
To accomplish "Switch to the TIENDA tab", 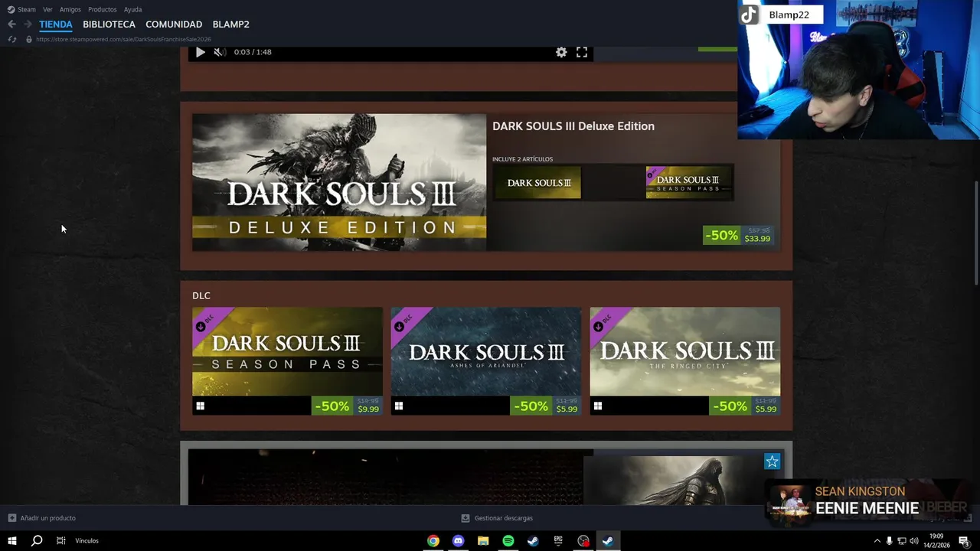I will (x=56, y=24).
